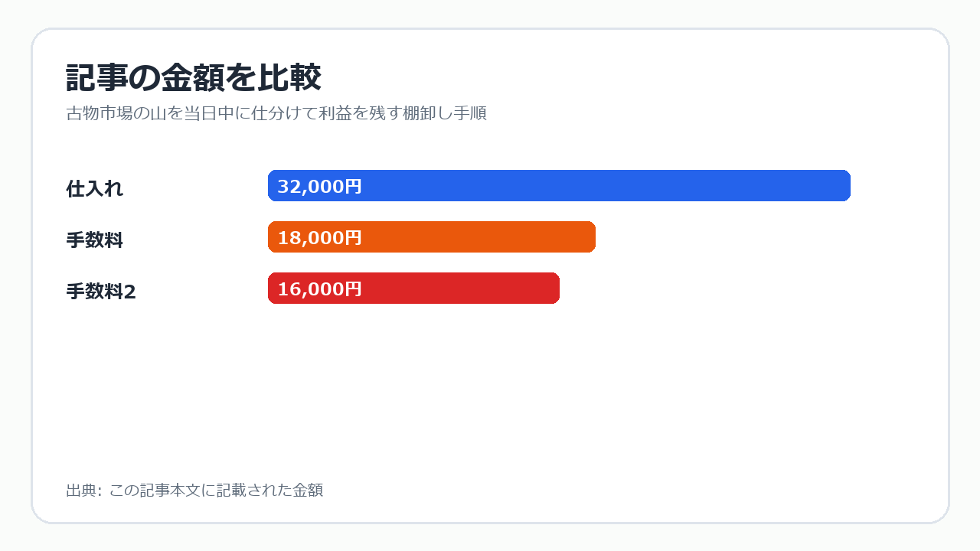This screenshot has height=551, width=980.
Task: Click the word 記事 in the title
Action: click(x=97, y=78)
